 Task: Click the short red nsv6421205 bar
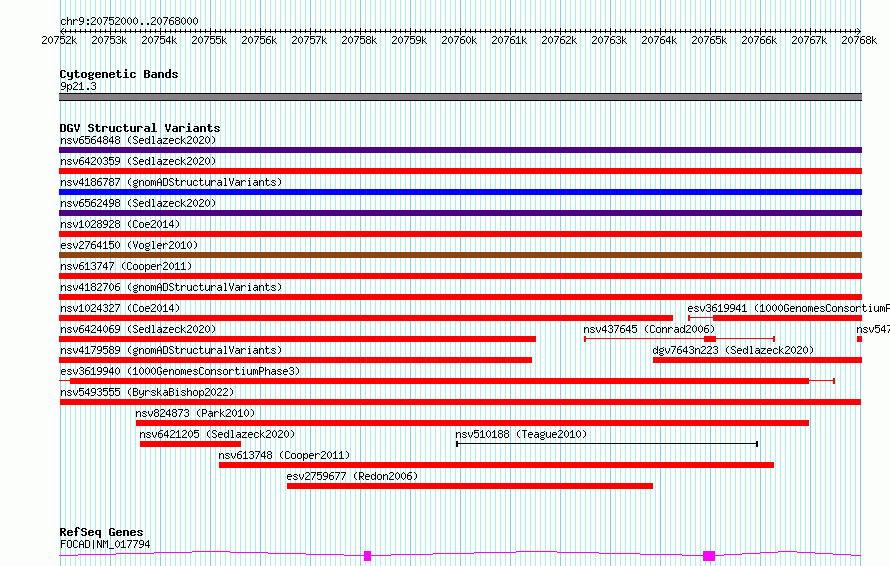(x=190, y=444)
